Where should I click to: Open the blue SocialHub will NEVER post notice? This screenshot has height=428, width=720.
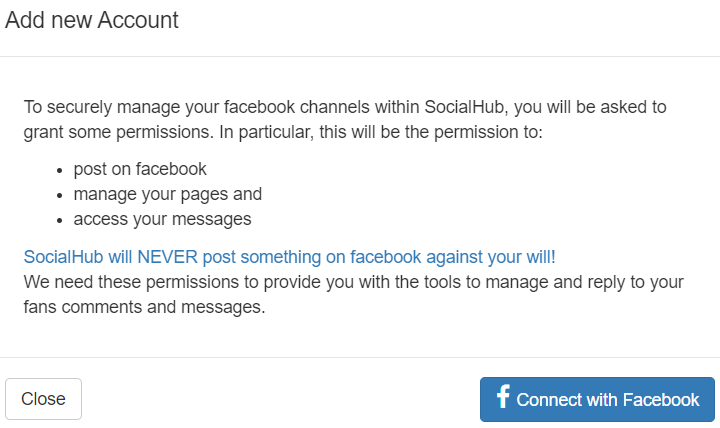click(x=289, y=257)
